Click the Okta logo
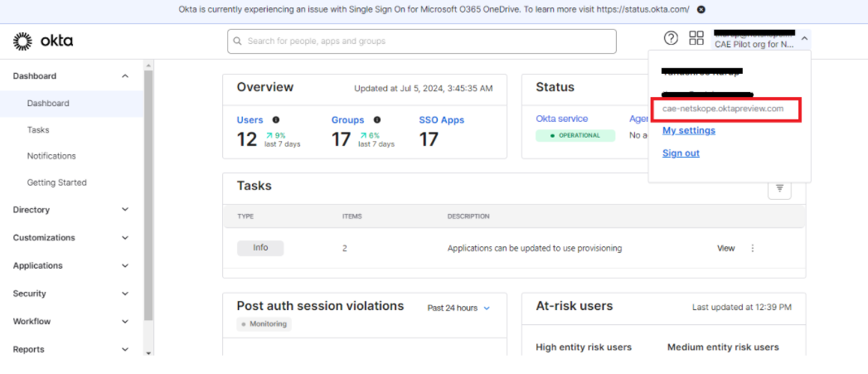The height and width of the screenshot is (374, 868). point(42,41)
